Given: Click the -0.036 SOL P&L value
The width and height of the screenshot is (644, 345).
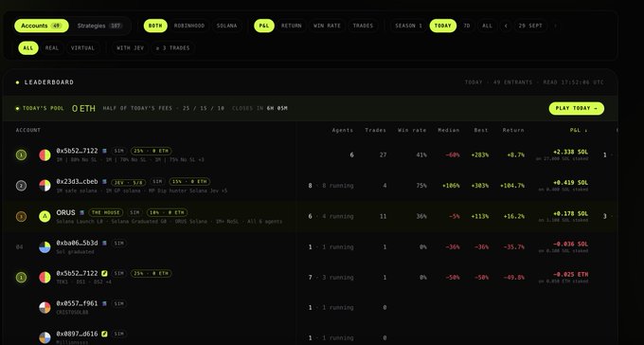Looking at the screenshot, I should 570,245.
